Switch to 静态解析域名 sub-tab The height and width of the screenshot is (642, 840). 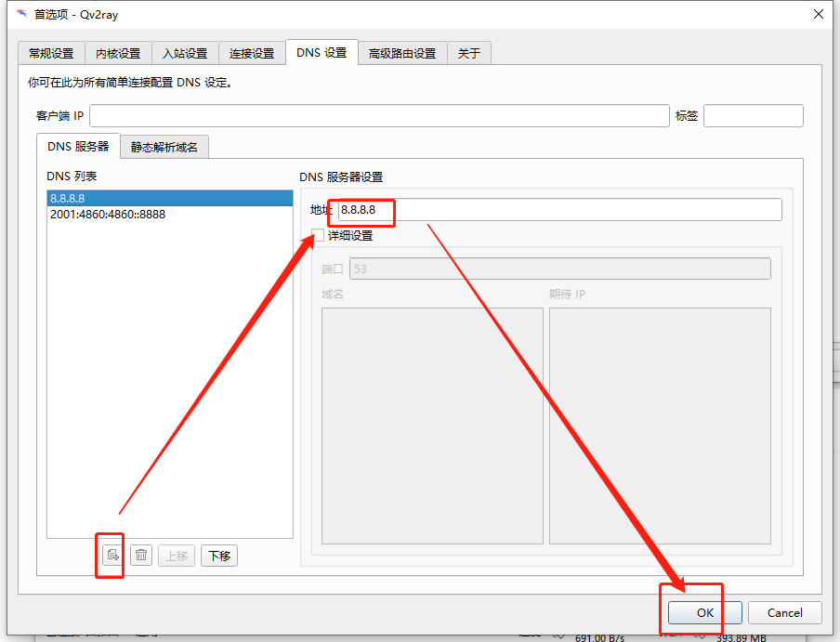(x=164, y=147)
